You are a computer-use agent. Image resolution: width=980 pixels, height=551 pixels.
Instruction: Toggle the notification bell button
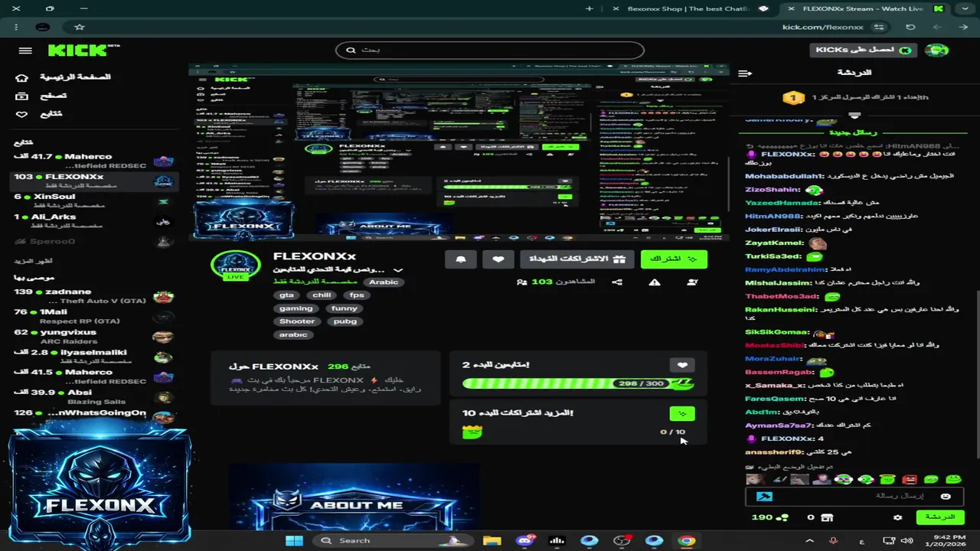pos(461,259)
